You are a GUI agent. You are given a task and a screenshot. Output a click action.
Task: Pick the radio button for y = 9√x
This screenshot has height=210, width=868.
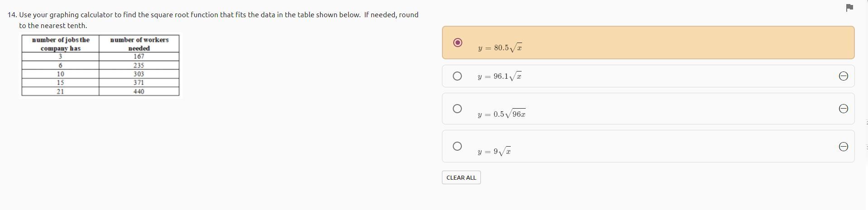457,146
